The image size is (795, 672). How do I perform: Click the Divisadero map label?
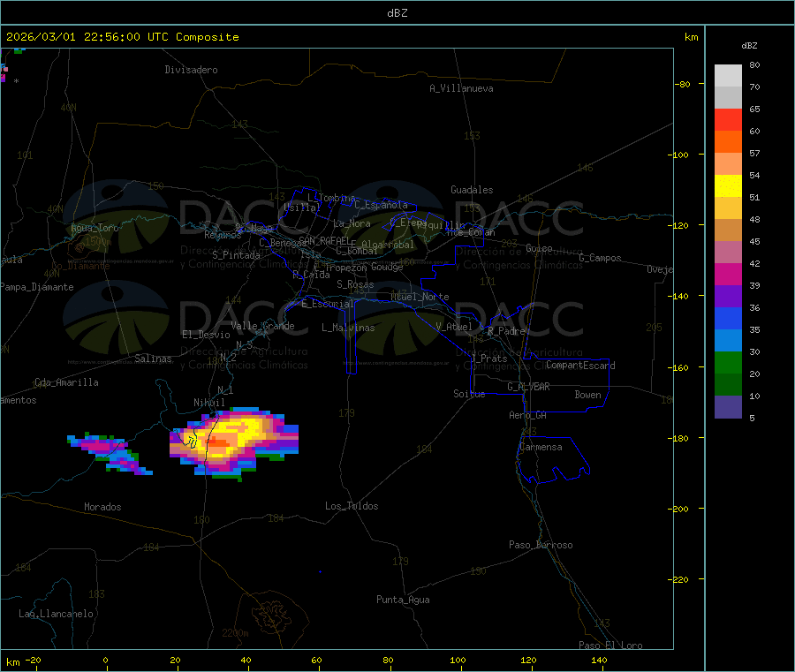coord(191,70)
